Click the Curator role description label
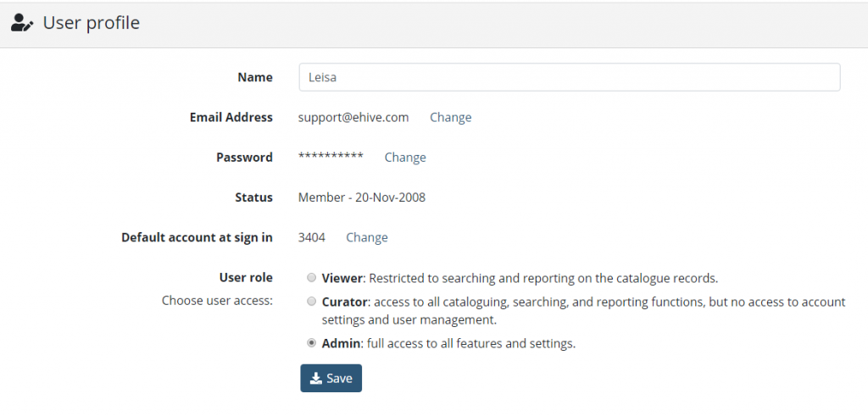 (583, 311)
